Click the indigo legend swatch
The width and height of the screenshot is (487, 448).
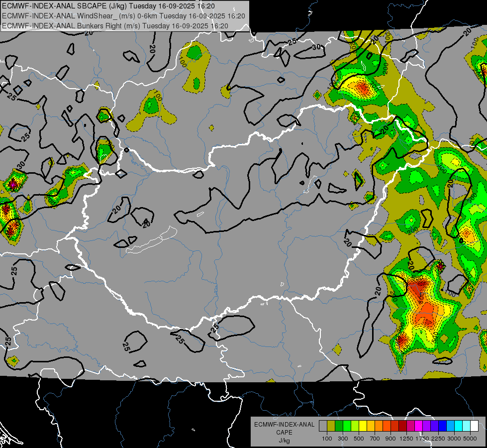[x=434, y=426]
